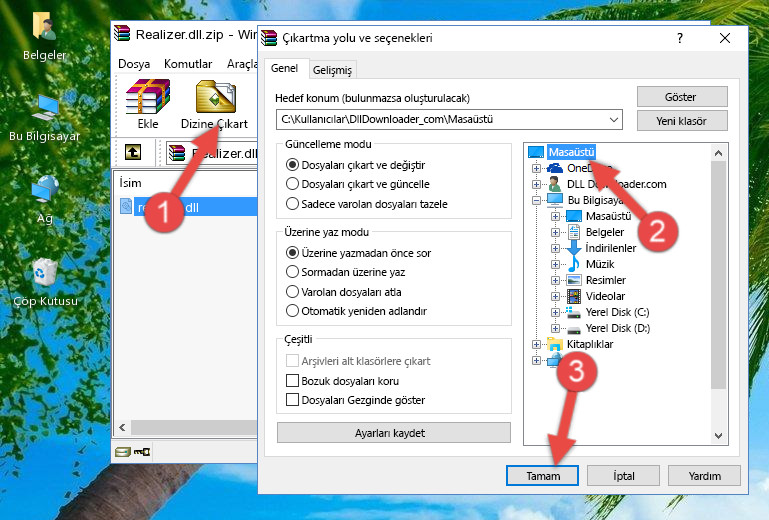Viewport: 769px width, 520px height.
Task: Select Dosyaları çıkart ve değiştir option
Action: pyautogui.click(x=292, y=165)
